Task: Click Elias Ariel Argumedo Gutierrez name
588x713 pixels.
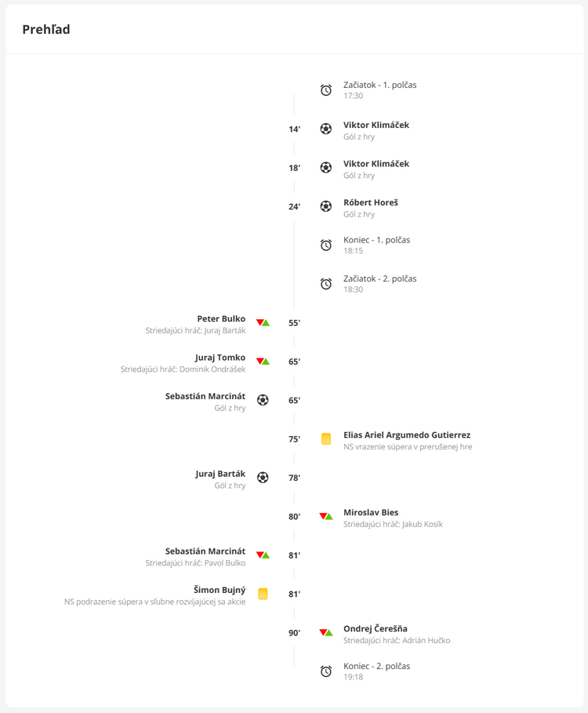Action: [406, 435]
